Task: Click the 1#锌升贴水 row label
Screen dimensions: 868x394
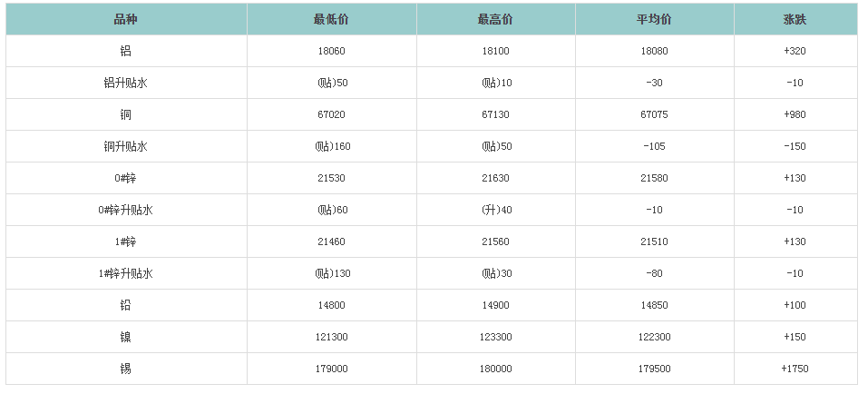Action: 126,273
